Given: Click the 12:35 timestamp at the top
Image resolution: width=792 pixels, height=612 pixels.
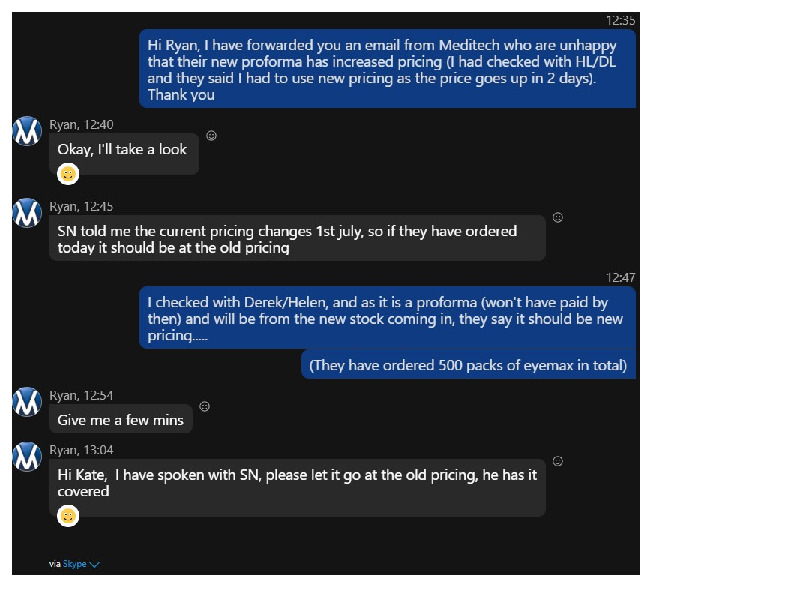Looking at the screenshot, I should point(620,21).
